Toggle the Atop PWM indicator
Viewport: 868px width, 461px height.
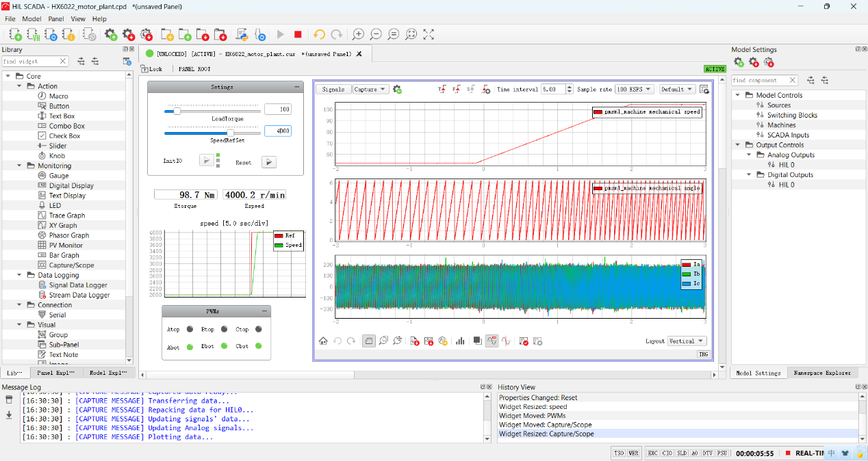[x=190, y=330]
